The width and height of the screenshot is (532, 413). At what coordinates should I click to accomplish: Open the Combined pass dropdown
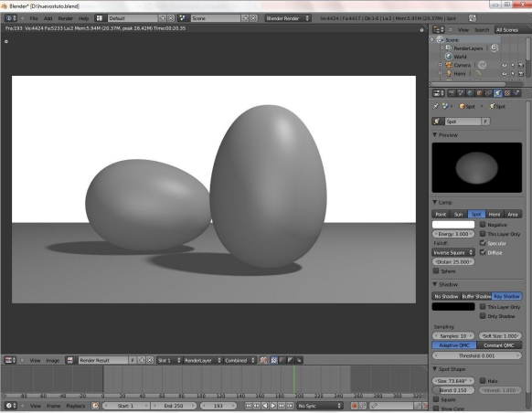(x=239, y=360)
